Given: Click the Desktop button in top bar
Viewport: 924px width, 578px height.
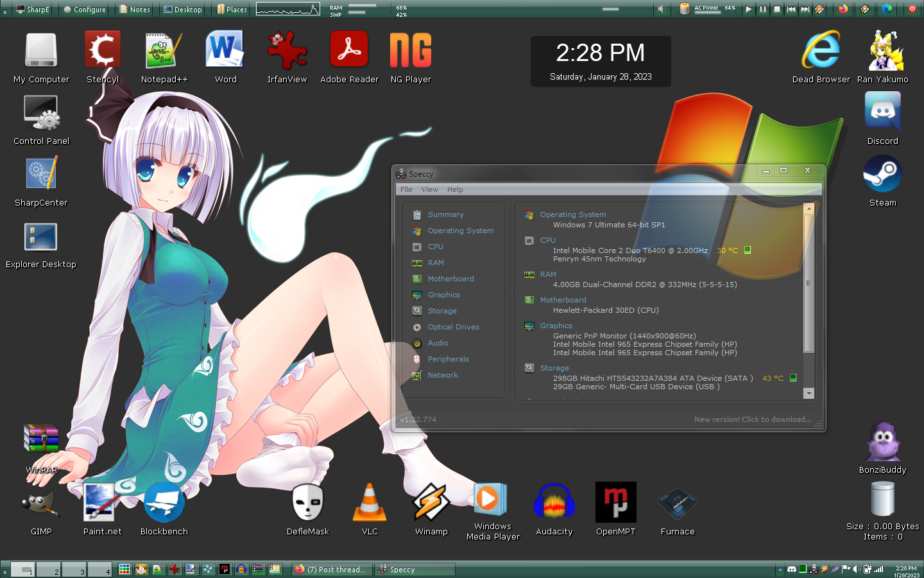Looking at the screenshot, I should (x=183, y=9).
